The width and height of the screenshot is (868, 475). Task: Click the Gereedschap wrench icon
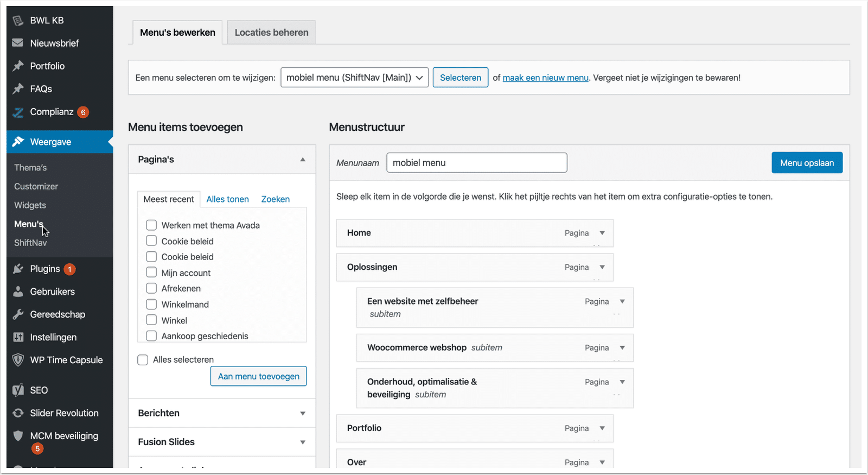(x=18, y=314)
